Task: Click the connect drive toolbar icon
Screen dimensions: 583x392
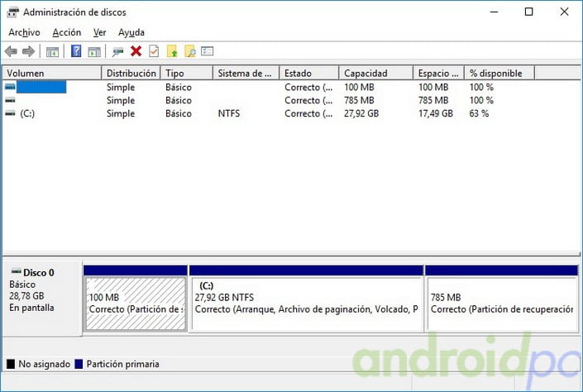Action: pos(118,51)
